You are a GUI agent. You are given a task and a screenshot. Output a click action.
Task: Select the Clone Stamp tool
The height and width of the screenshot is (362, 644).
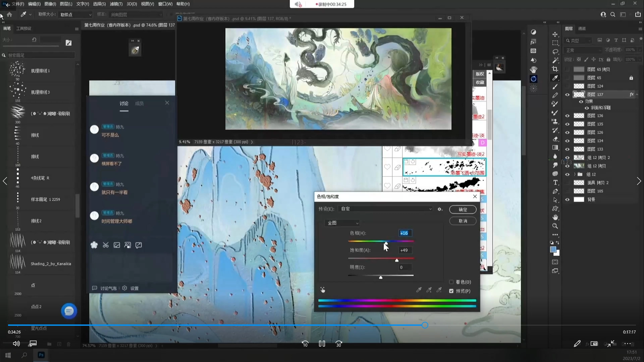pyautogui.click(x=555, y=121)
